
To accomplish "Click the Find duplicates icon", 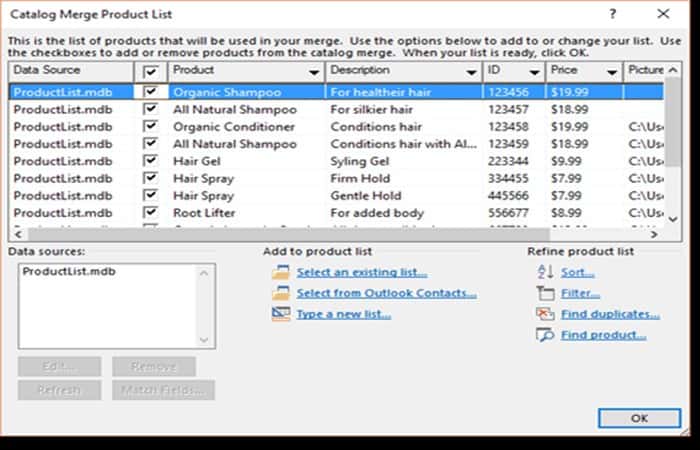I will coord(545,314).
